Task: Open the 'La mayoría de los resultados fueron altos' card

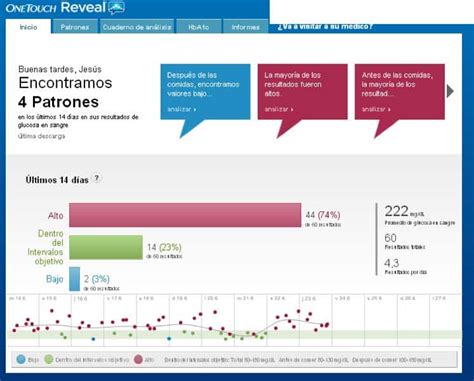Action: [x=302, y=92]
